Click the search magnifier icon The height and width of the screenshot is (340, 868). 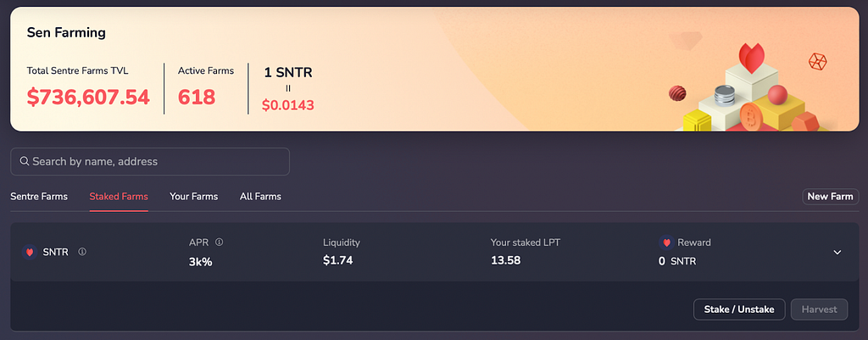[25, 161]
